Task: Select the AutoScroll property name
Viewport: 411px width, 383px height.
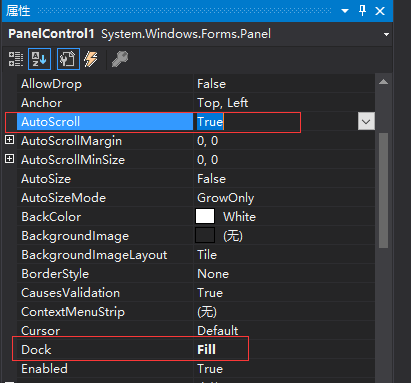Action: coord(51,122)
